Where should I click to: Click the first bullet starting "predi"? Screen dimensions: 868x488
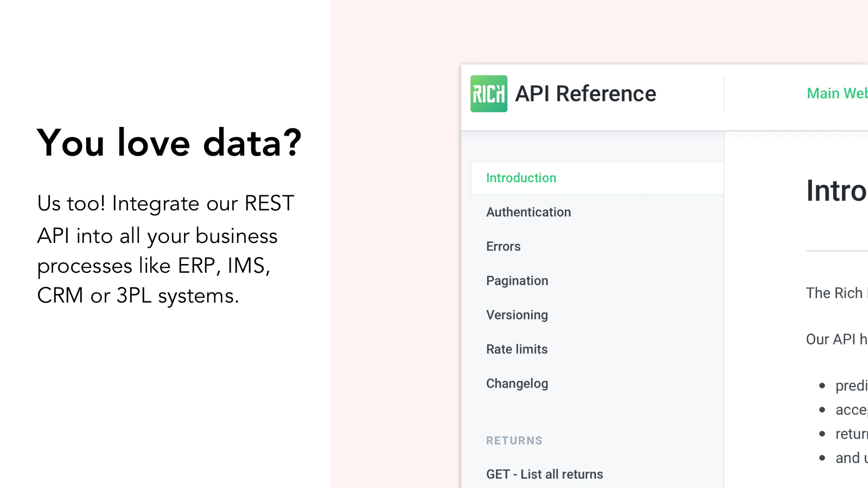coord(850,386)
